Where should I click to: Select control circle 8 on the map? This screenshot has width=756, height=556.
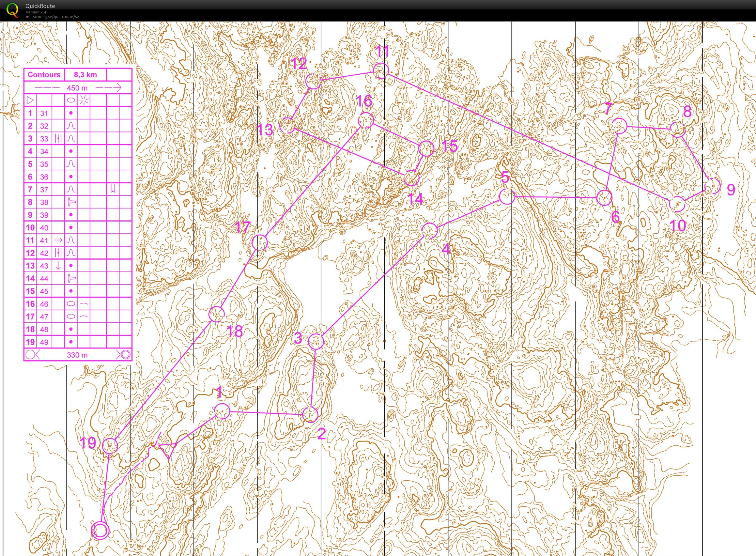coord(678,129)
